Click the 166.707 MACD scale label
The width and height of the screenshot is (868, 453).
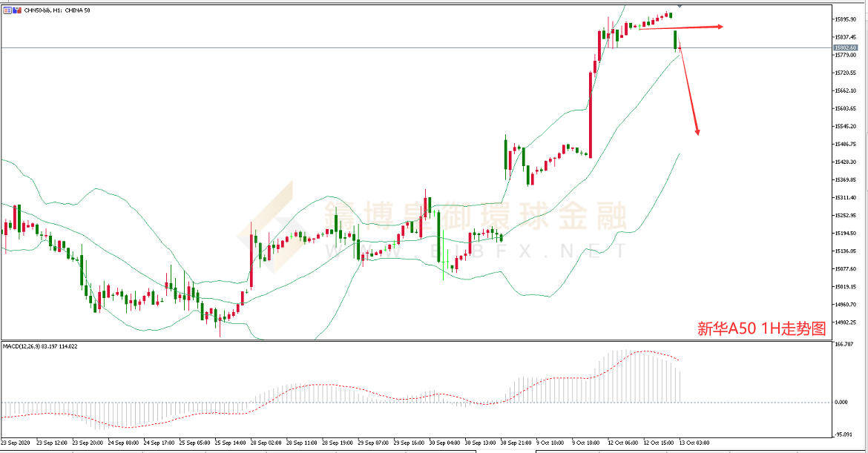[843, 344]
